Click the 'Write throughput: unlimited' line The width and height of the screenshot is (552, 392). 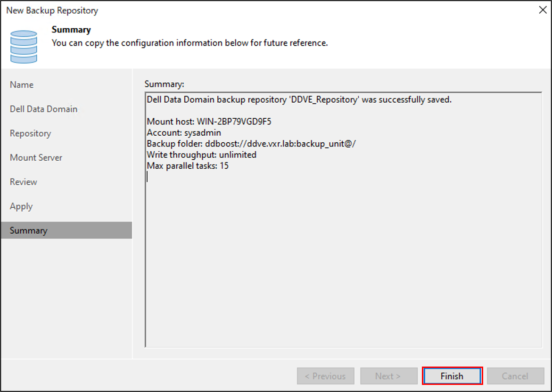(201, 155)
